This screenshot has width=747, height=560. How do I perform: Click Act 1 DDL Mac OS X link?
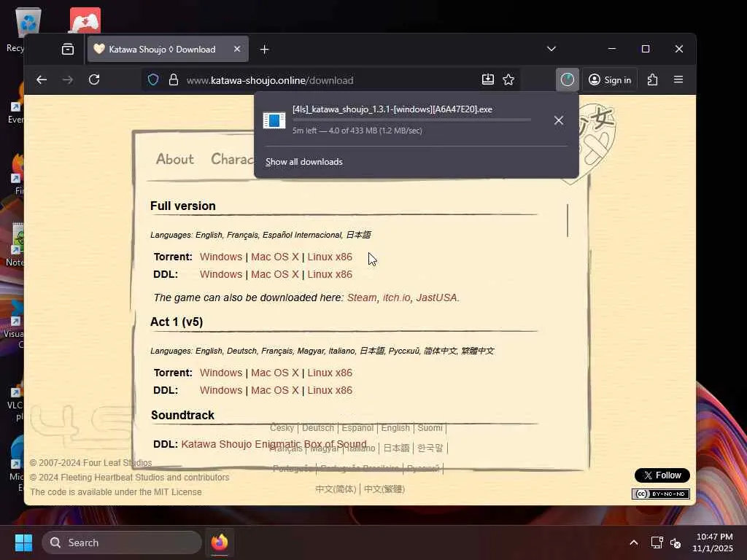tap(275, 391)
